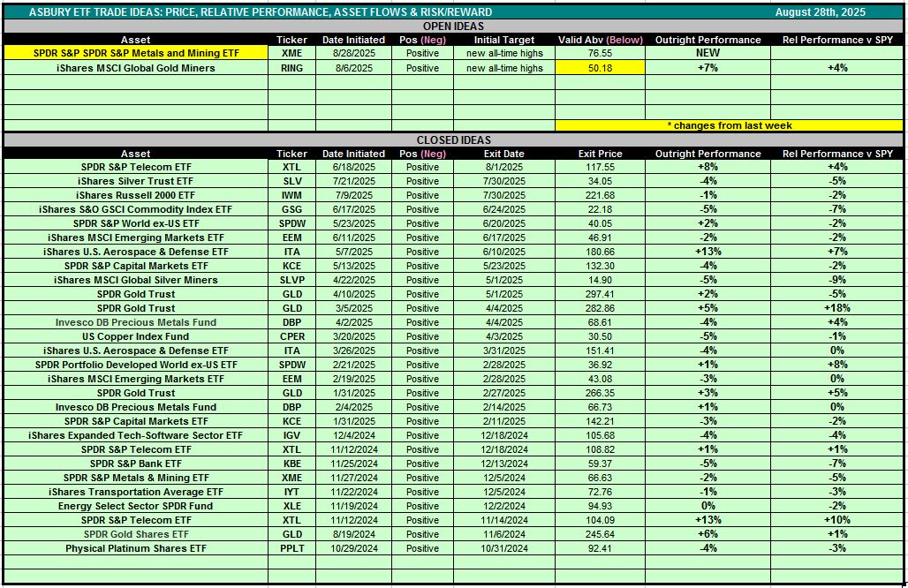Click the OPEN IDEAS section header
The width and height of the screenshot is (908, 588).
coord(453,26)
